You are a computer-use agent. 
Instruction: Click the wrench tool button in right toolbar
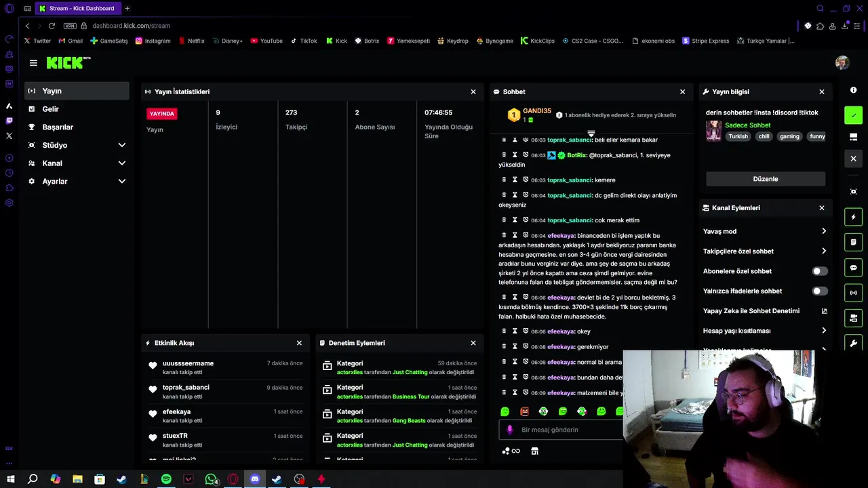tap(853, 343)
